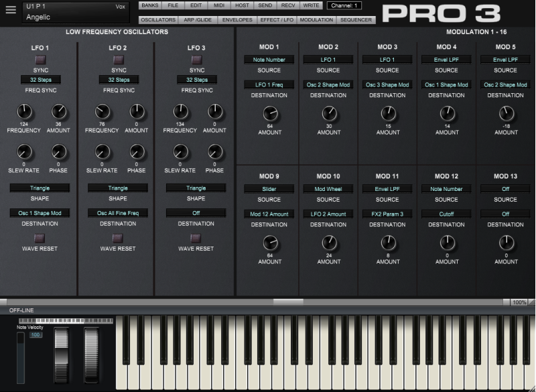Click the Write button
This screenshot has height=392, width=536.
pyautogui.click(x=311, y=5)
